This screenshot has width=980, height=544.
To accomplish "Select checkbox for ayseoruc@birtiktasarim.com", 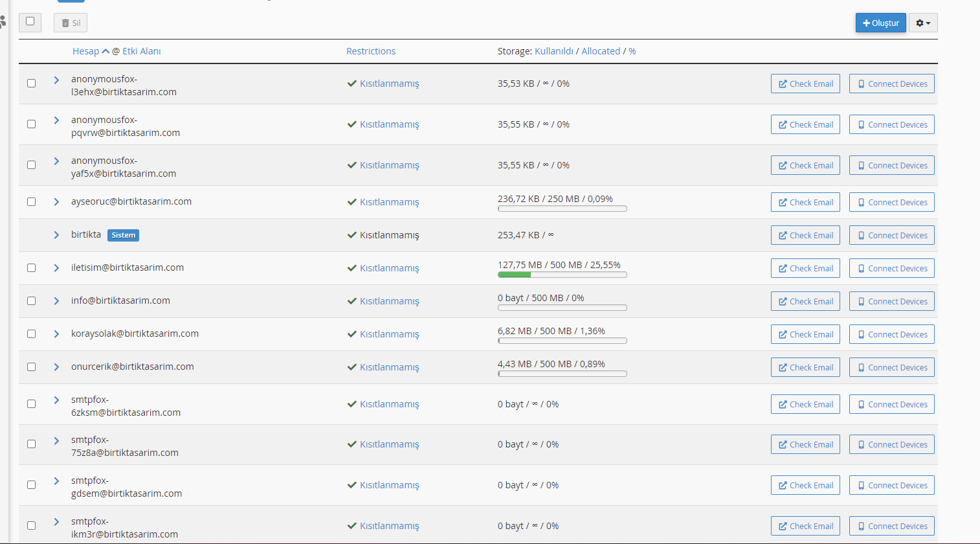I will [31, 201].
